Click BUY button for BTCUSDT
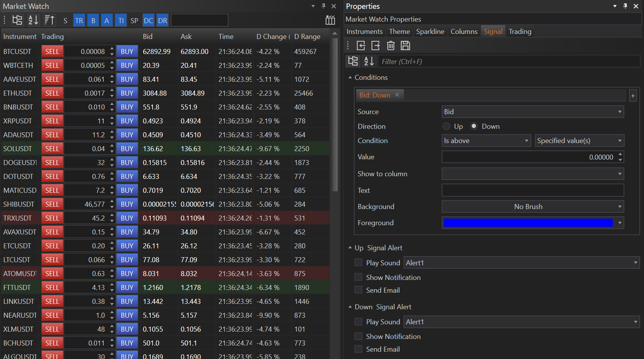The width and height of the screenshot is (644, 359). (127, 52)
